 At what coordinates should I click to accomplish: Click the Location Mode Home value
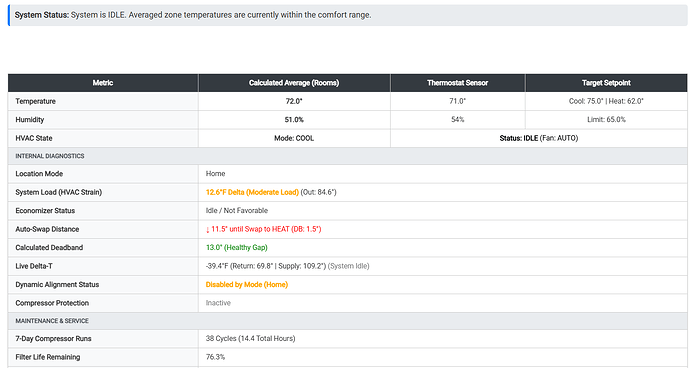215,174
